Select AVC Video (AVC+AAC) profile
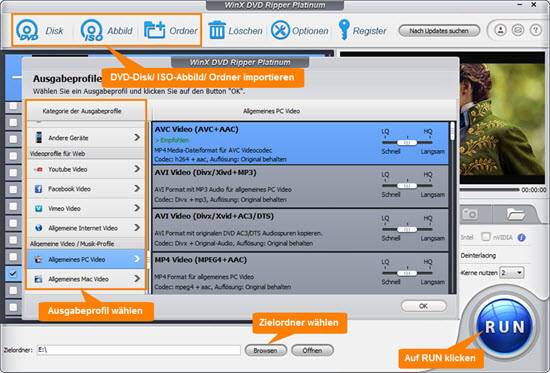This screenshot has height=373, width=550. tap(300, 143)
